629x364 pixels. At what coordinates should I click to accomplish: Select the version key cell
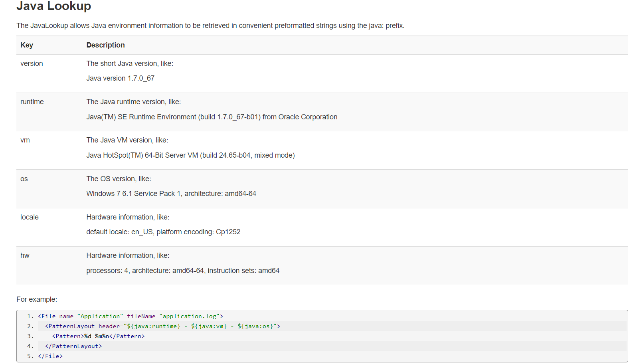click(32, 63)
